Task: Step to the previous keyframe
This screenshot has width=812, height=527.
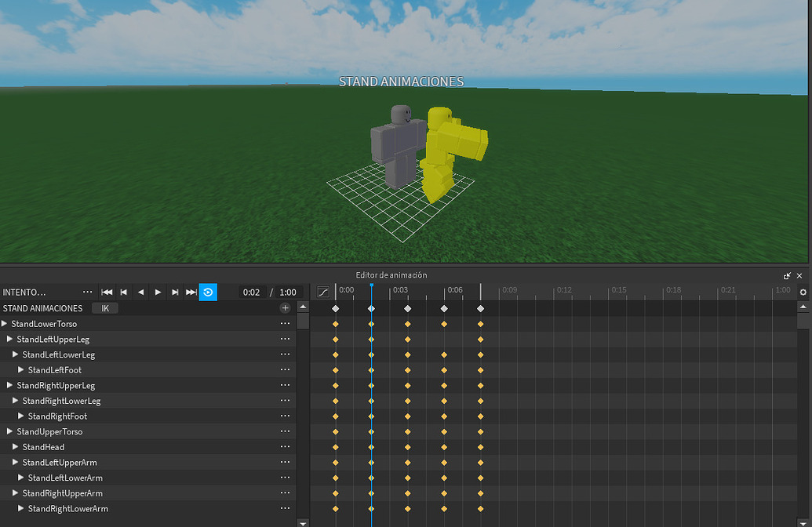Action: 124,292
